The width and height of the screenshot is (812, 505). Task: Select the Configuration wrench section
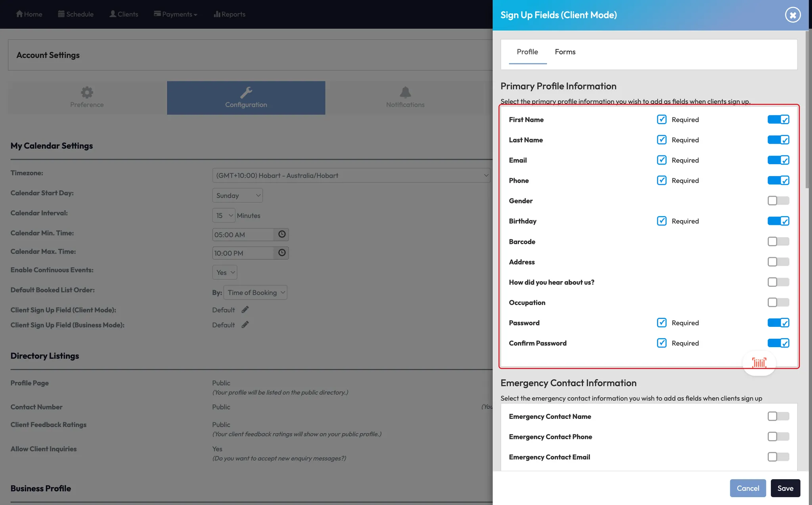246,98
